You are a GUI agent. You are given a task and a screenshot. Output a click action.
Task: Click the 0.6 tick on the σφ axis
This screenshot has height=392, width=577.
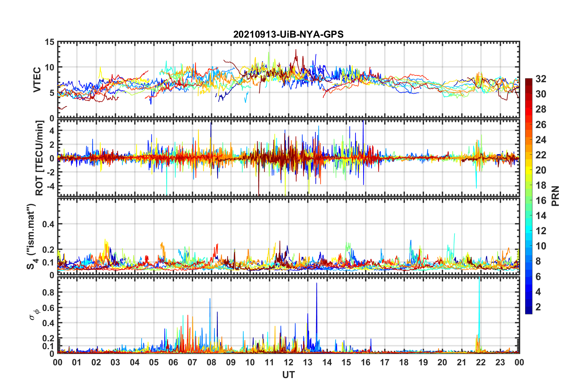(48, 308)
